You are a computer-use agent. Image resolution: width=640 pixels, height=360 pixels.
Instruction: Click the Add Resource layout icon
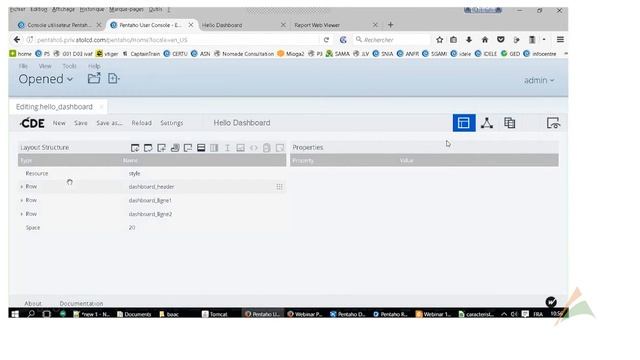pos(162,148)
